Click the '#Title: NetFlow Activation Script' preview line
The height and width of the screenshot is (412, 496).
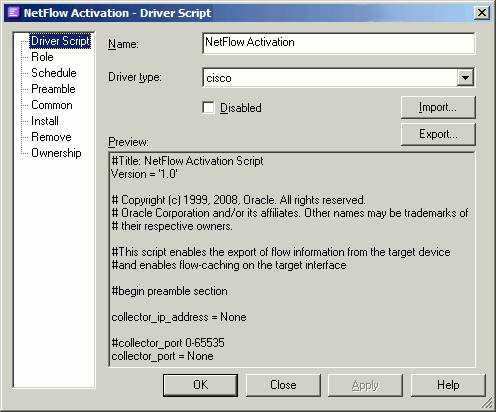pos(187,161)
